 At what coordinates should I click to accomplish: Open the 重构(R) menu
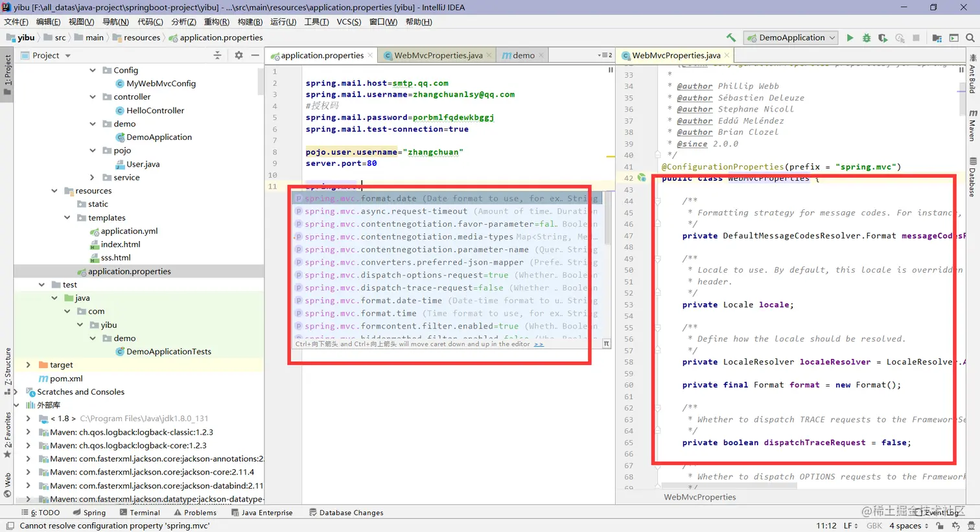(216, 21)
